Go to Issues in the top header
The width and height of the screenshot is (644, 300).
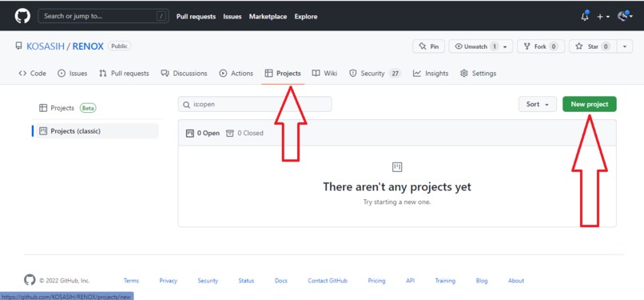[x=232, y=17]
